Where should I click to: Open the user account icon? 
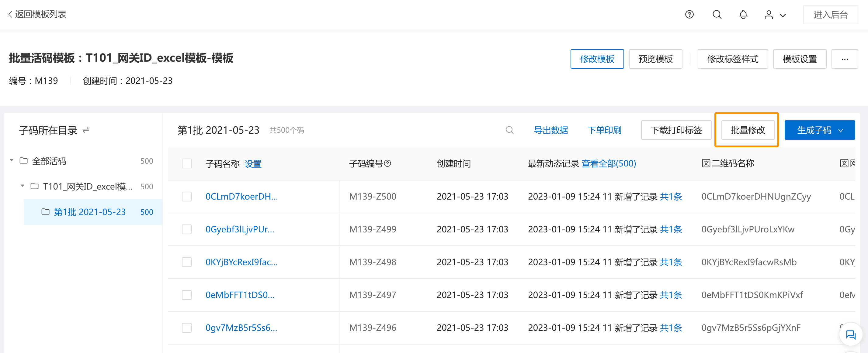769,15
